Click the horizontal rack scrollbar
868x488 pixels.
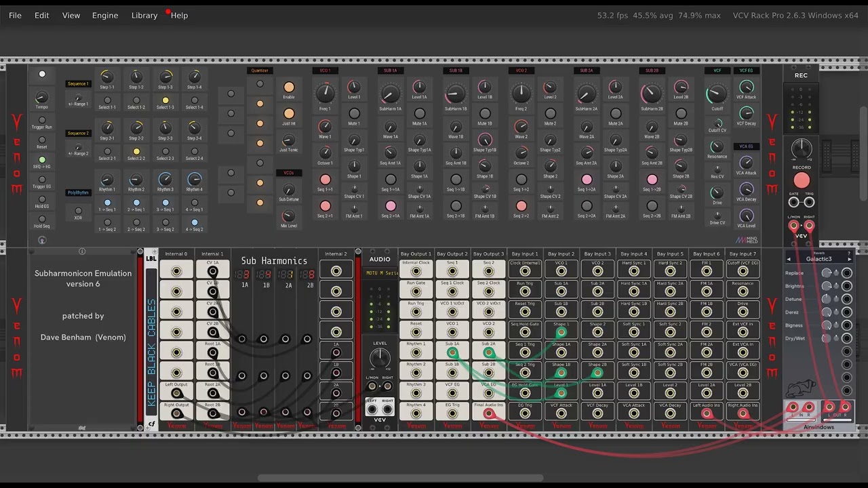pyautogui.click(x=400, y=478)
